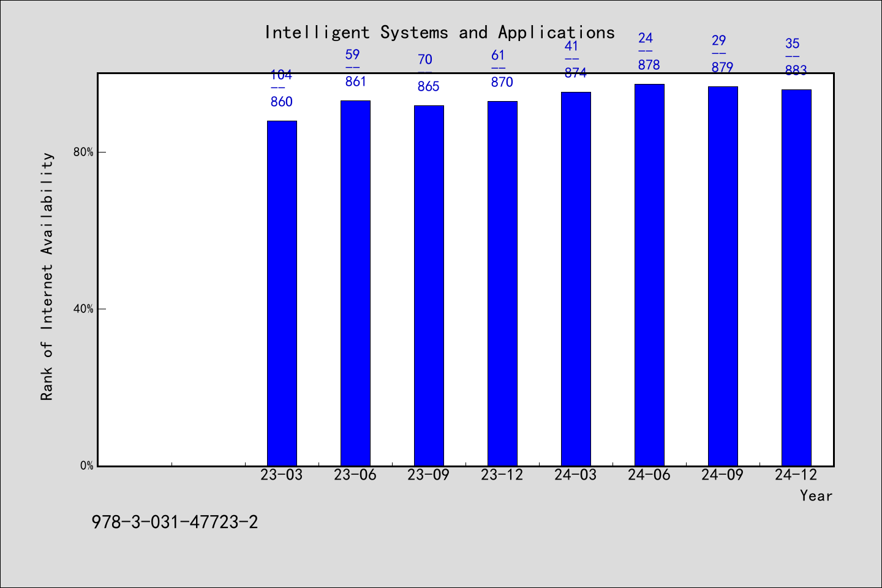Image resolution: width=882 pixels, height=588 pixels.
Task: Click the rank '24' above the 24-06 bar
Action: (646, 38)
